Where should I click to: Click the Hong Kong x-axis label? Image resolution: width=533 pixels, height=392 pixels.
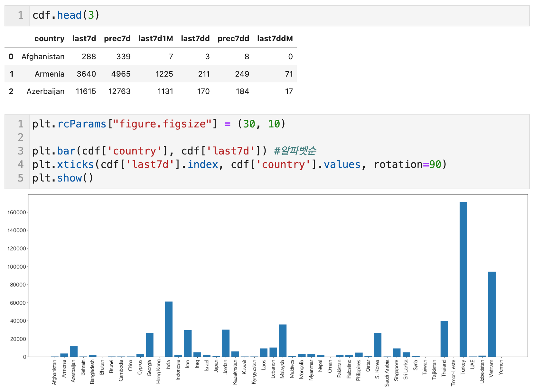159,372
